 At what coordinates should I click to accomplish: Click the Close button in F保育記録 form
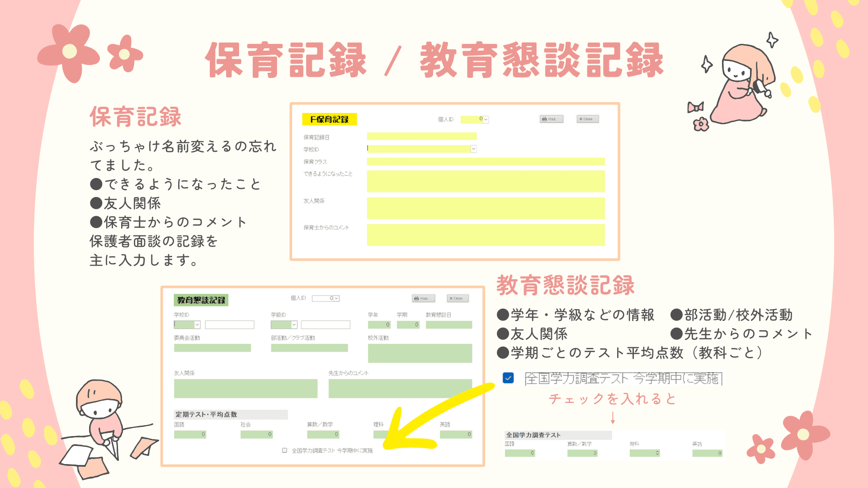(588, 119)
